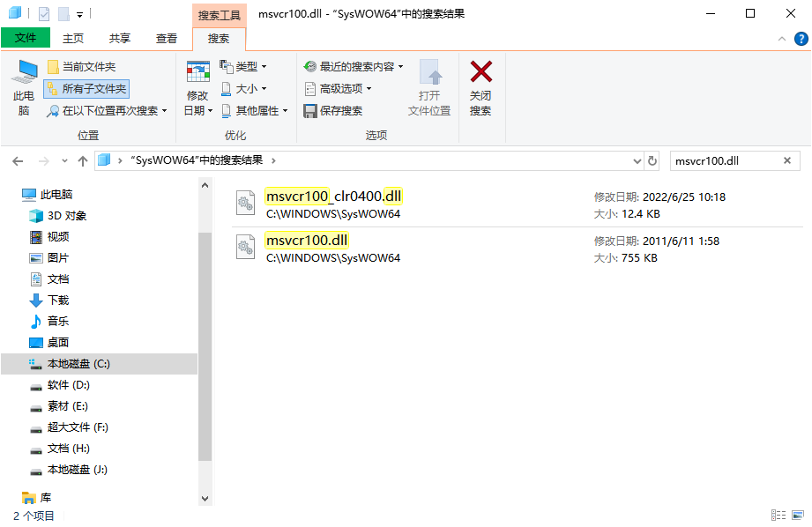The height and width of the screenshot is (527, 812).
Task: Open Libraries in navigation pane
Action: click(x=37, y=498)
